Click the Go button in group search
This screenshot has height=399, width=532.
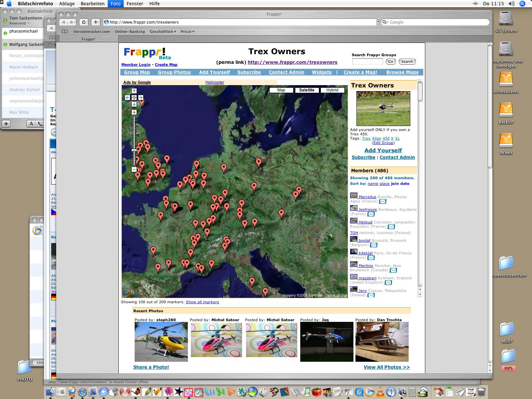(391, 62)
